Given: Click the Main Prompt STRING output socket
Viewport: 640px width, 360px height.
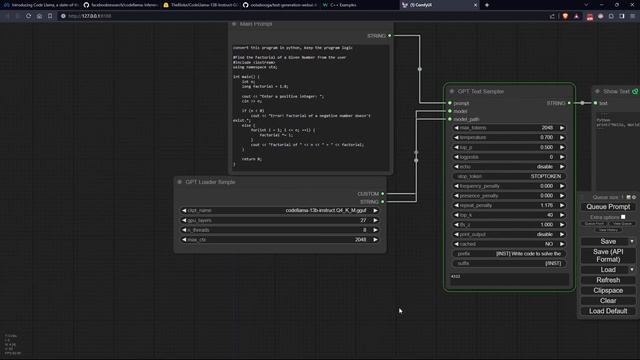Looking at the screenshot, I should pos(390,36).
